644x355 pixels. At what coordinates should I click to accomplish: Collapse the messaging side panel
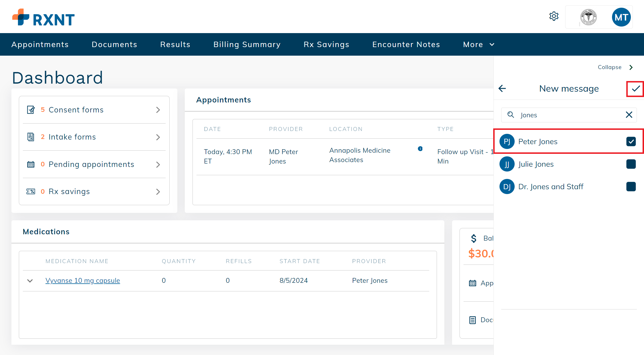pos(616,67)
